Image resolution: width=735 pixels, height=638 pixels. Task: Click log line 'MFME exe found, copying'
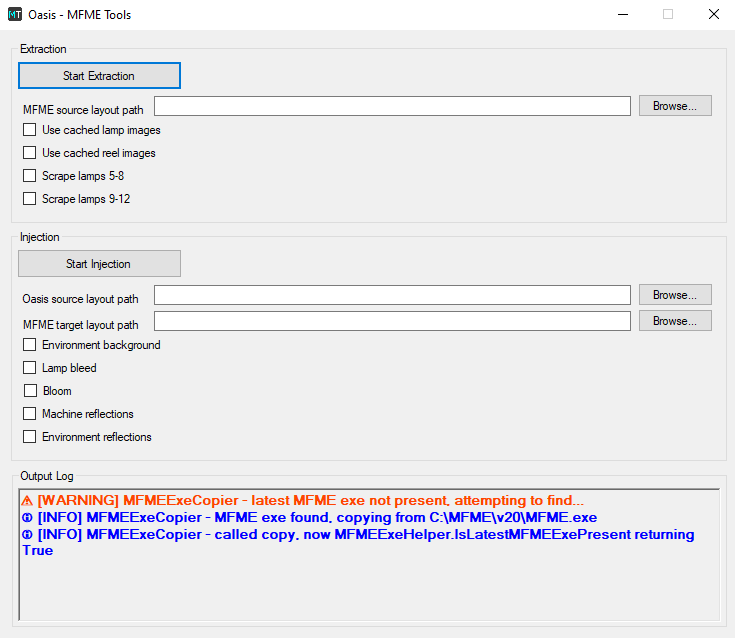(309, 518)
